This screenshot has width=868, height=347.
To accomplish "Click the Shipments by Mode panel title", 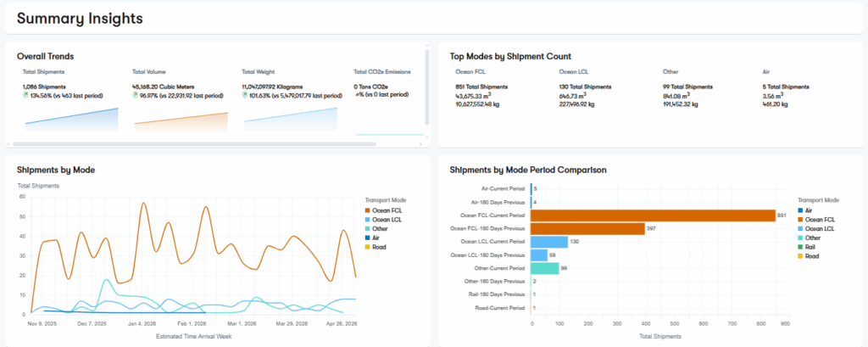I will pos(56,170).
